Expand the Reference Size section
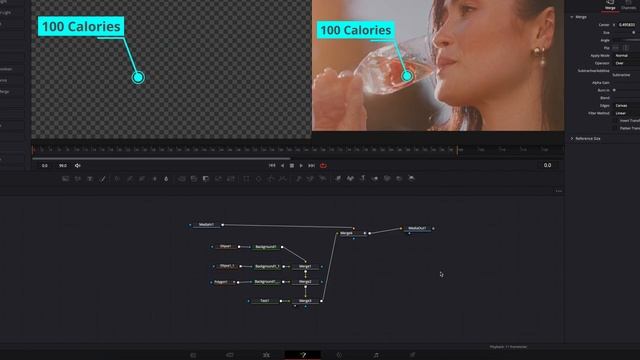The image size is (640, 360). coord(572,139)
